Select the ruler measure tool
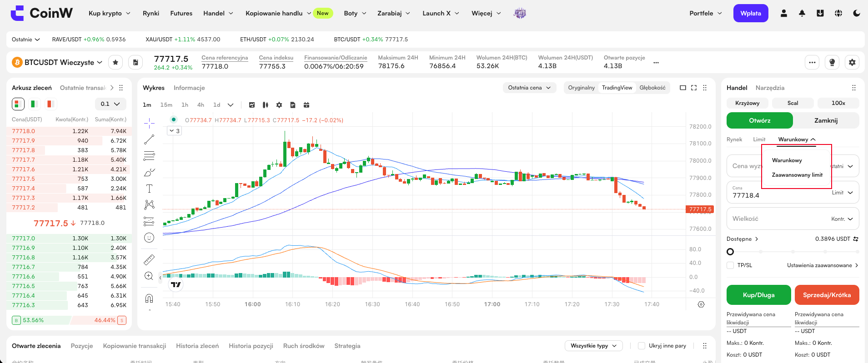The height and width of the screenshot is (363, 868). [149, 260]
